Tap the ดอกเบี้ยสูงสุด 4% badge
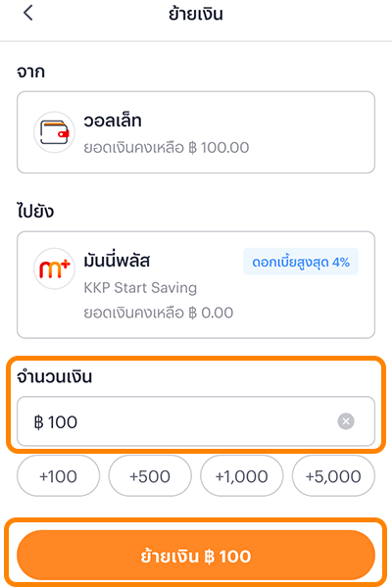 click(x=301, y=262)
